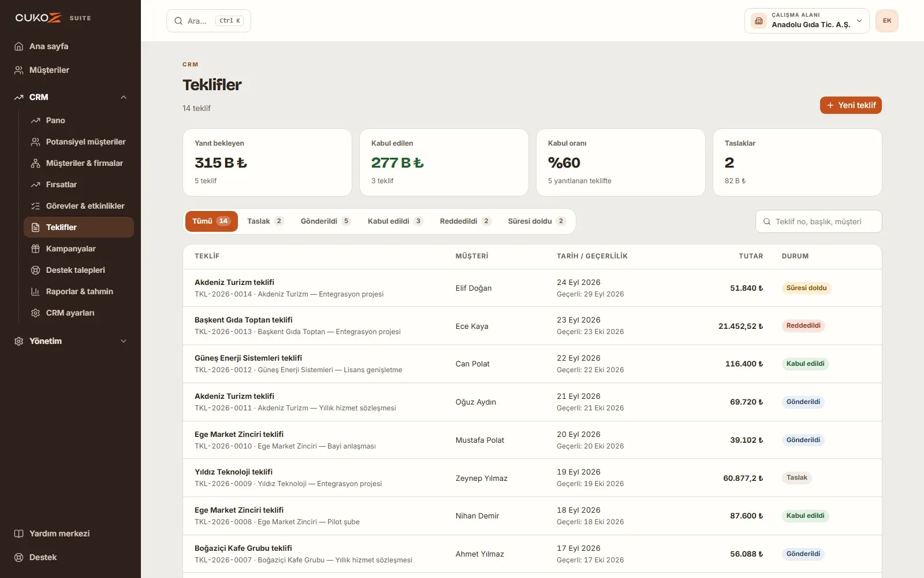Switch to the Reddedildi tab
Image resolution: width=924 pixels, height=578 pixels.
[465, 221]
